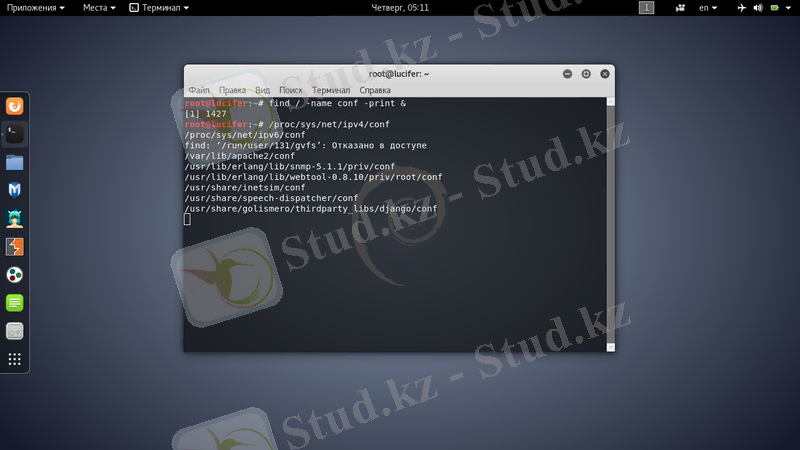The height and width of the screenshot is (450, 800).
Task: Open the Места menu
Action: [99, 8]
